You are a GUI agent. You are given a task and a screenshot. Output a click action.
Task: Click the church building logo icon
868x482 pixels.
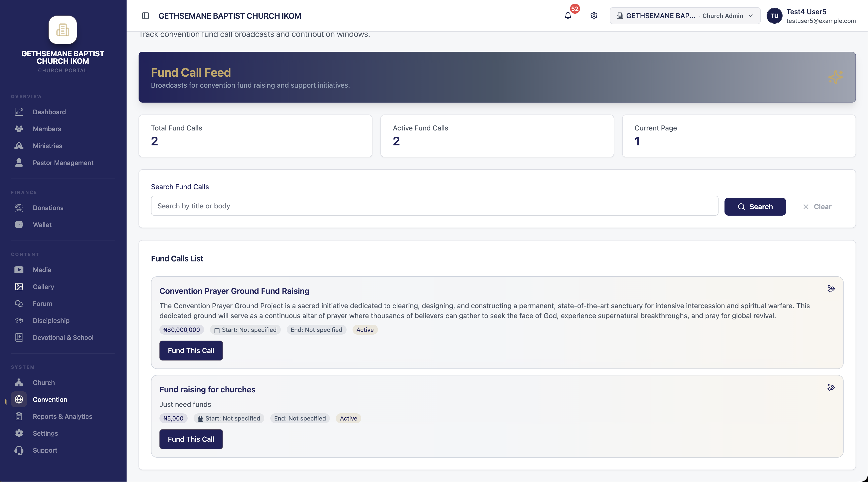pyautogui.click(x=63, y=30)
